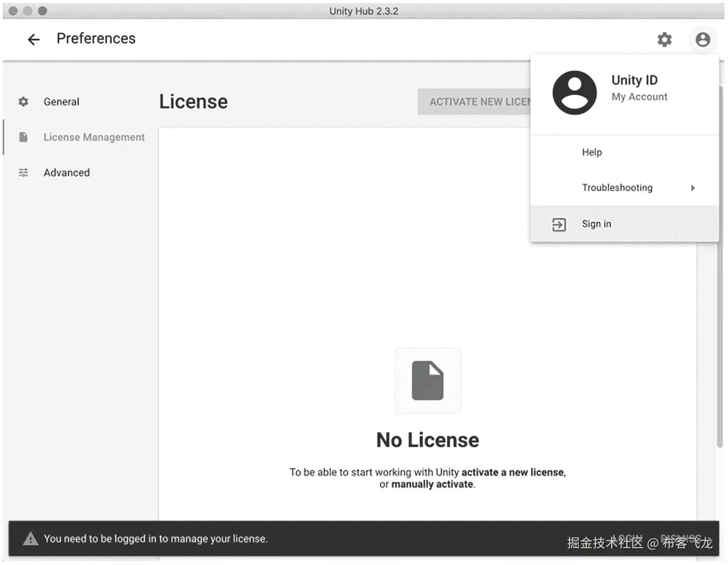Image resolution: width=728 pixels, height=565 pixels.
Task: Click the General gear icon in sidebar
Action: pyautogui.click(x=24, y=102)
